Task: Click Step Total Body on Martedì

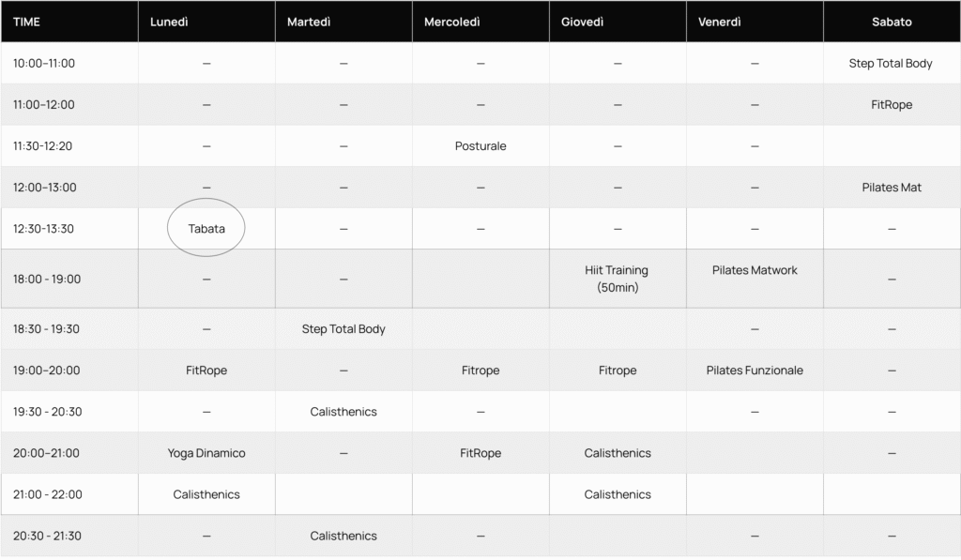Action: [343, 329]
